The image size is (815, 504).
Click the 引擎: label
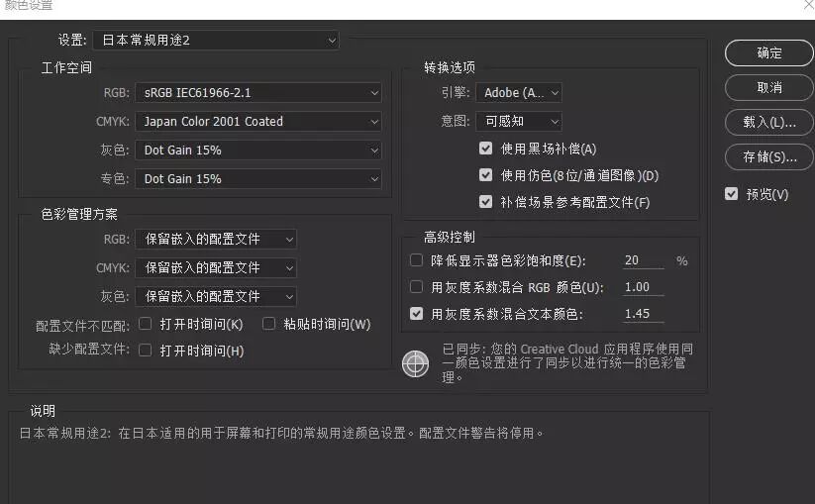[x=456, y=92]
